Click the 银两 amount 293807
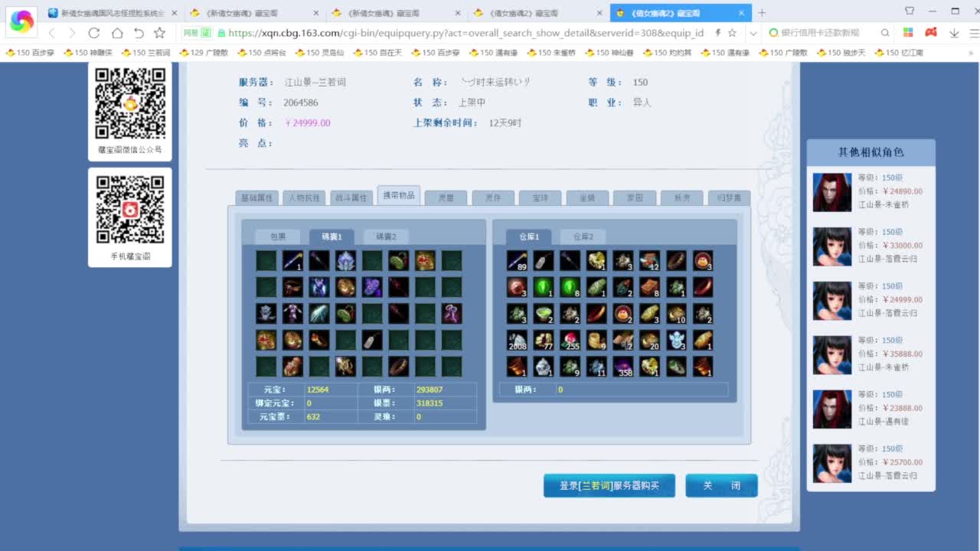 (430, 390)
